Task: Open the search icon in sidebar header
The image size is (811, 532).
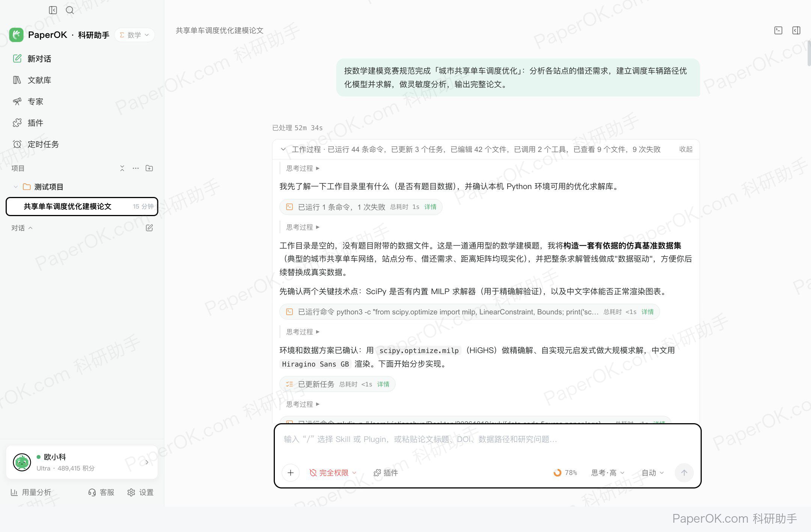Action: point(70,10)
